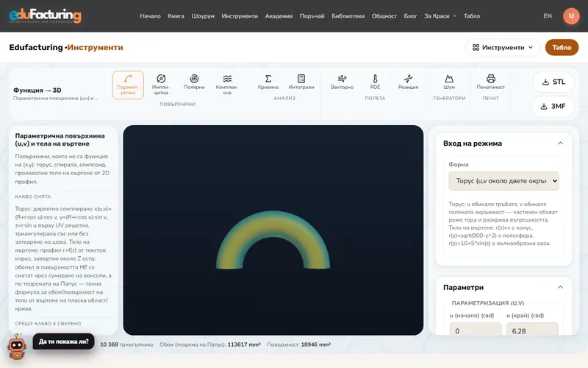Click the volume value 113617 mm³
This screenshot has height=368, width=588.
click(244, 344)
